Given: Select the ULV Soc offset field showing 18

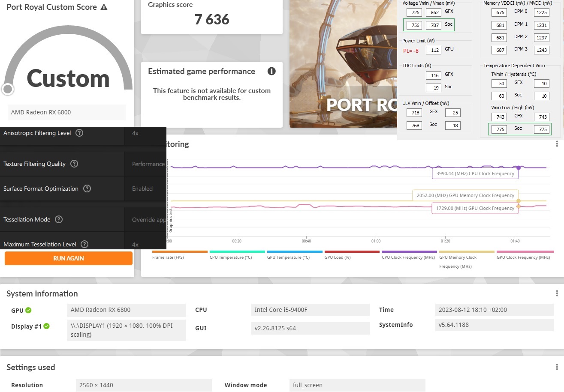Looking at the screenshot, I should click(x=453, y=126).
